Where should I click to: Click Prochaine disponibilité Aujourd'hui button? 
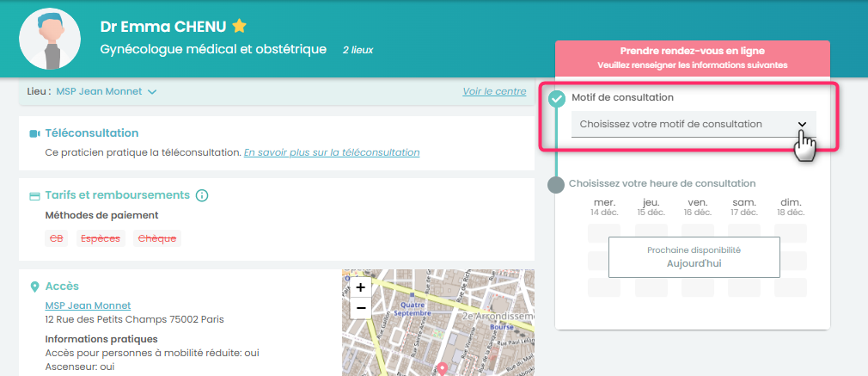(694, 256)
